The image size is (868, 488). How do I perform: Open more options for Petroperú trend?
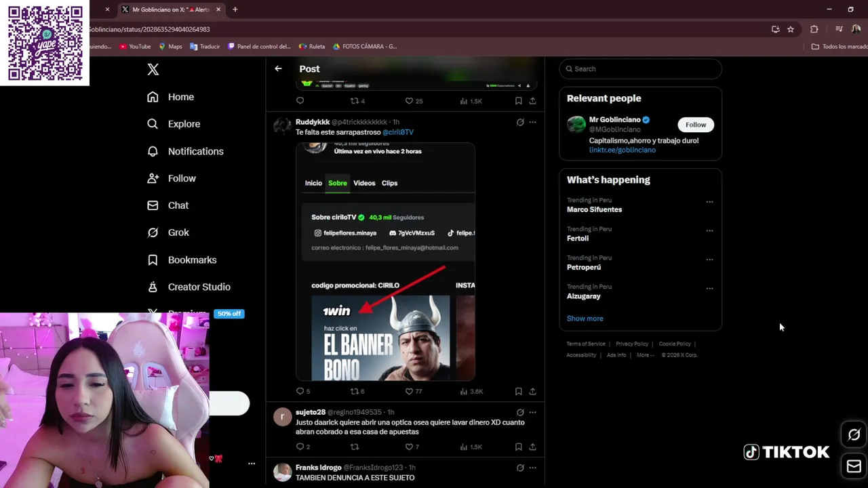[x=709, y=260]
